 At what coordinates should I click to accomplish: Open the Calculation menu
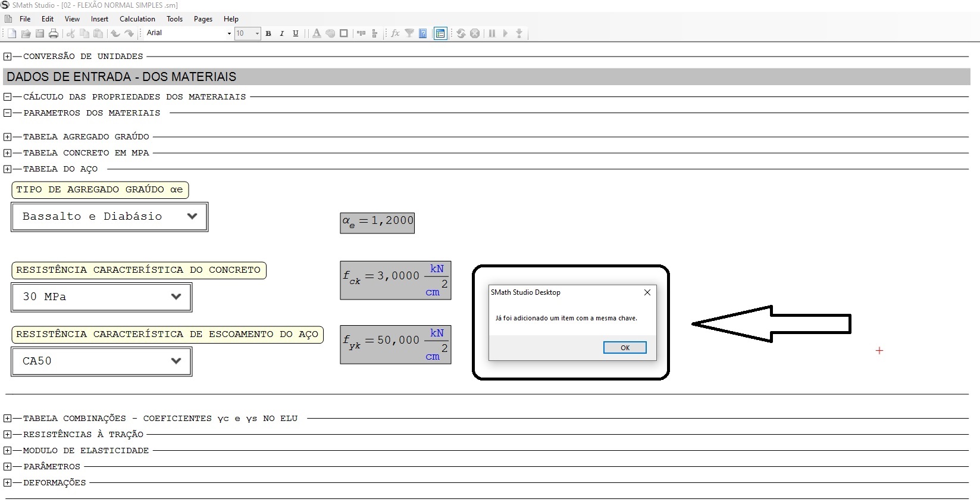point(137,19)
